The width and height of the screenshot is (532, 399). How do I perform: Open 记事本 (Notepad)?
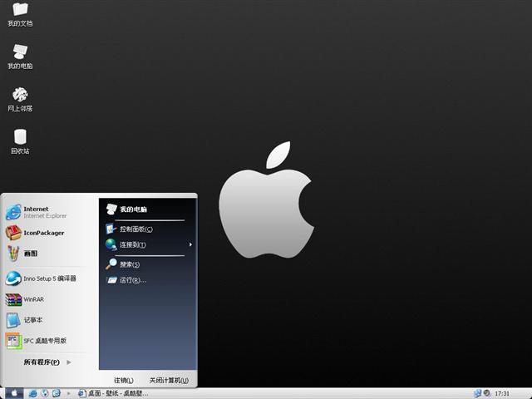click(x=32, y=320)
